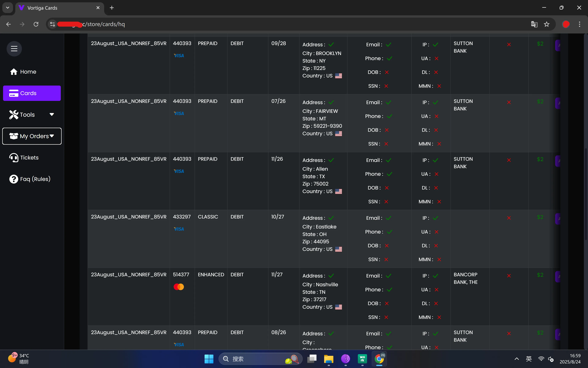The height and width of the screenshot is (368, 588).
Task: Open the taskbar clock and date
Action: (x=570, y=359)
